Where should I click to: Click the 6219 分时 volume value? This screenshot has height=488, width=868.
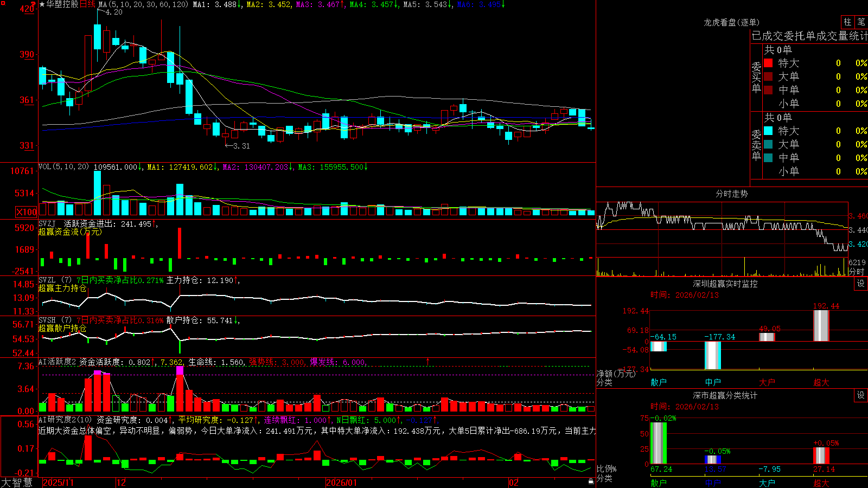(x=857, y=262)
